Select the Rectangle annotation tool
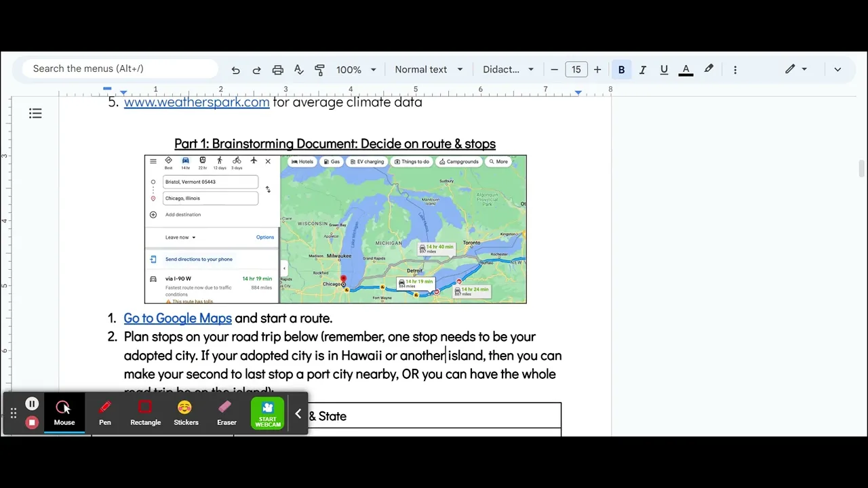Screen dimensions: 868x488 tap(145, 413)
